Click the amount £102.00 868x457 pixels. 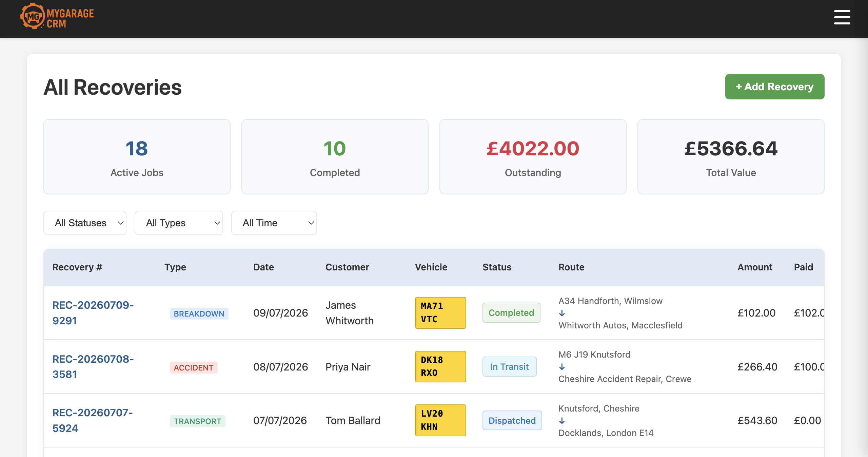pyautogui.click(x=756, y=313)
